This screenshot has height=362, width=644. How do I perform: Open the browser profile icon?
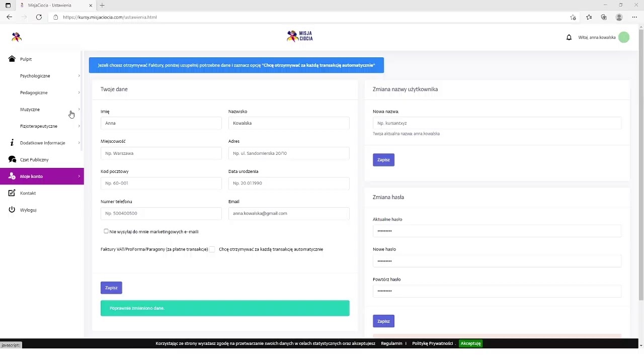(619, 17)
